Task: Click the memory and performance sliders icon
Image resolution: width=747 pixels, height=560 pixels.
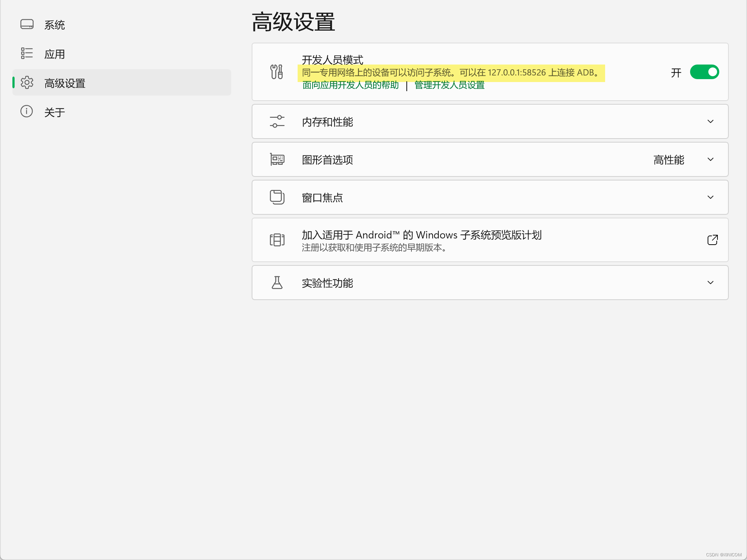Action: [x=277, y=121]
